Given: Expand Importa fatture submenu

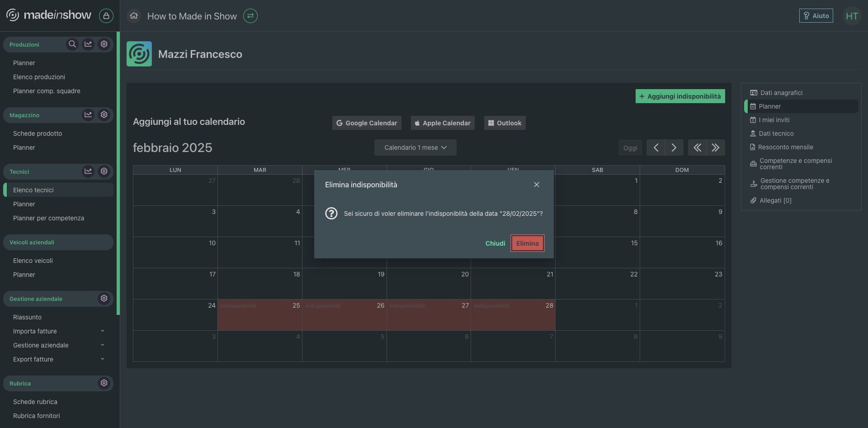Looking at the screenshot, I should (102, 331).
